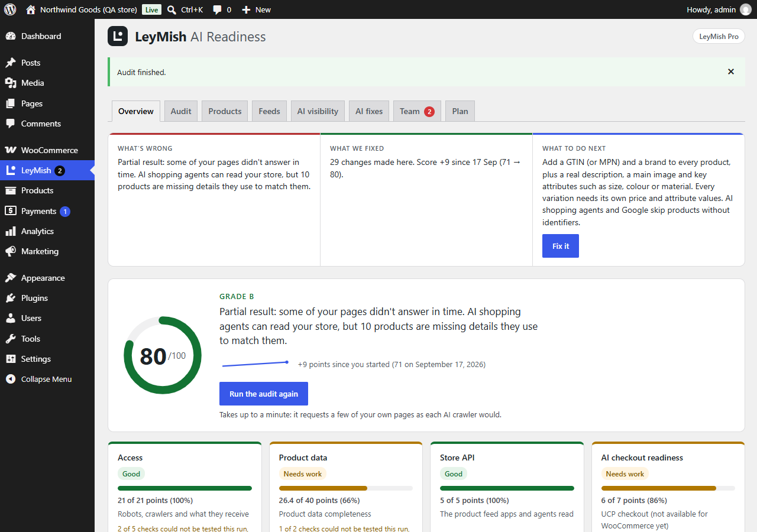Screen dimensions: 757x532
Task: Open Users in the sidebar menu
Action: (x=47, y=318)
